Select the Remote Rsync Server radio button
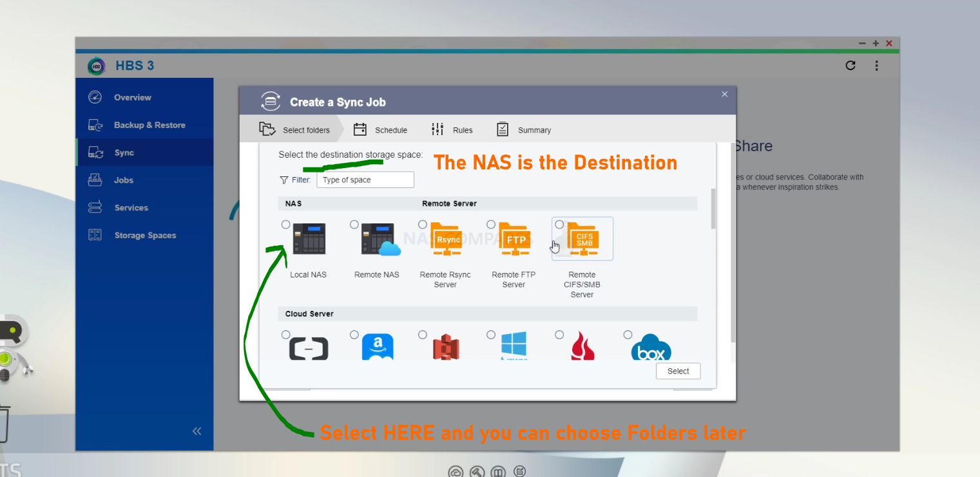The width and height of the screenshot is (980, 477). tap(423, 225)
